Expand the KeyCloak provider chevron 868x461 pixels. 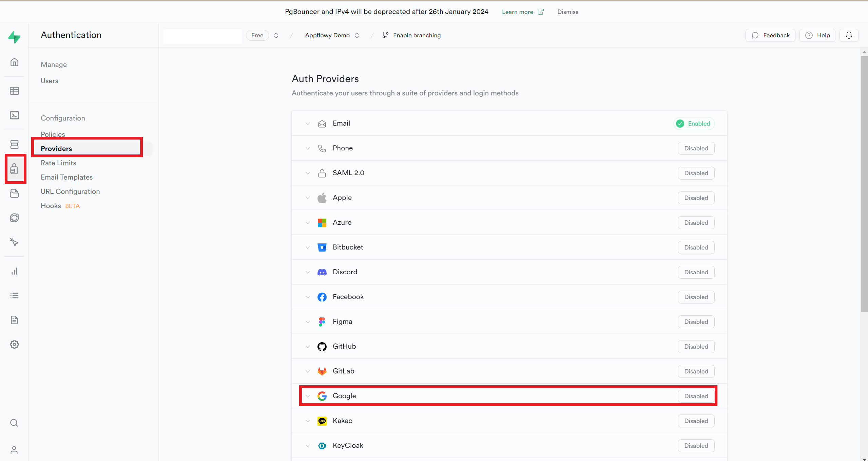308,446
